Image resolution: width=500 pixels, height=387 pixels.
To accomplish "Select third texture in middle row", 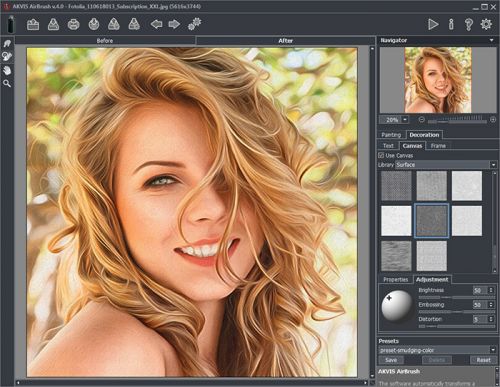I will pos(467,221).
